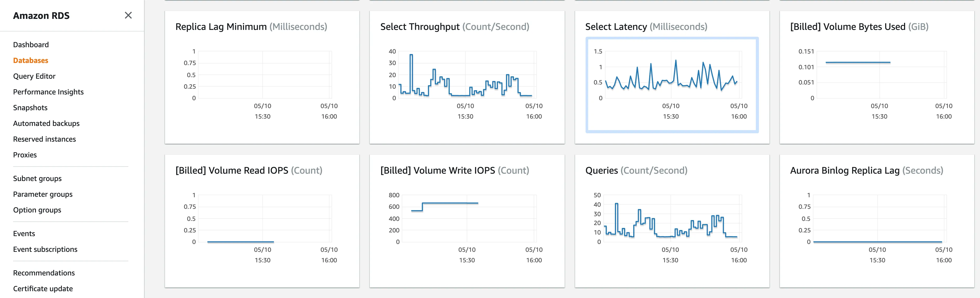Open Subnet groups

coord(37,178)
